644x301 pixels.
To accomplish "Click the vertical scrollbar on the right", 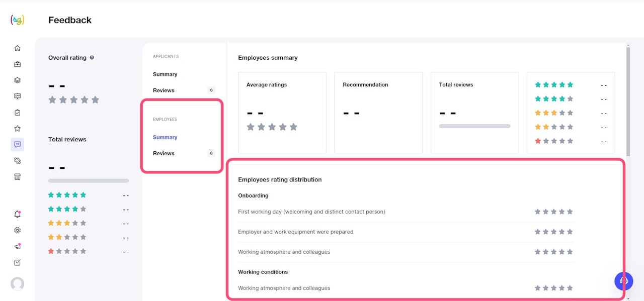I will (x=627, y=101).
